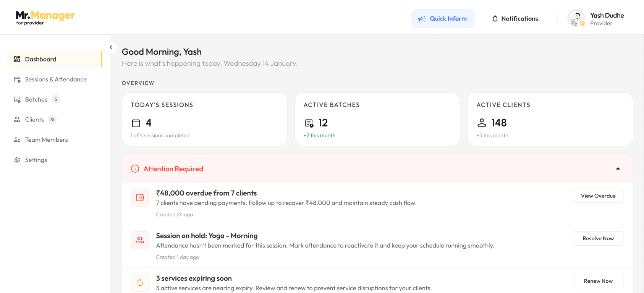Click the Sessions & Attendance calendar icon
Viewport: 644px width, 293px height.
pos(17,79)
